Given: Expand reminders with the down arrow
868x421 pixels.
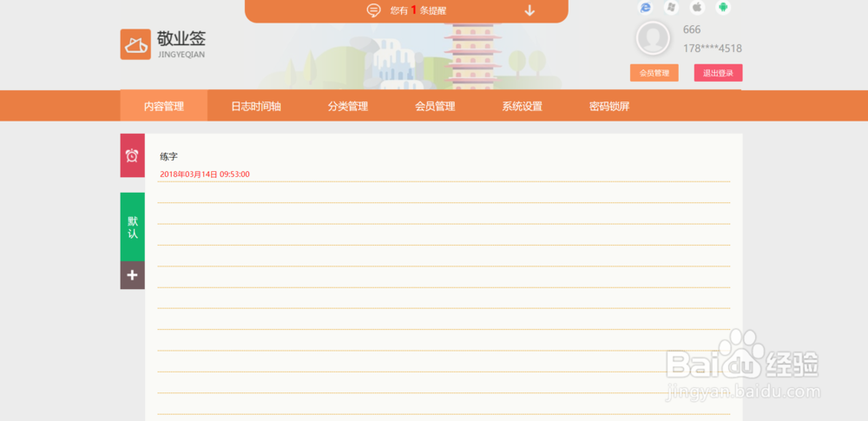Looking at the screenshot, I should click(x=529, y=10).
